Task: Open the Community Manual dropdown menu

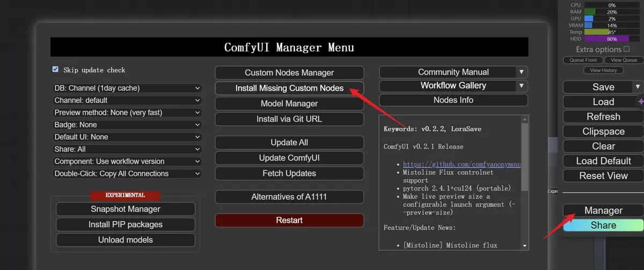Action: click(x=521, y=72)
